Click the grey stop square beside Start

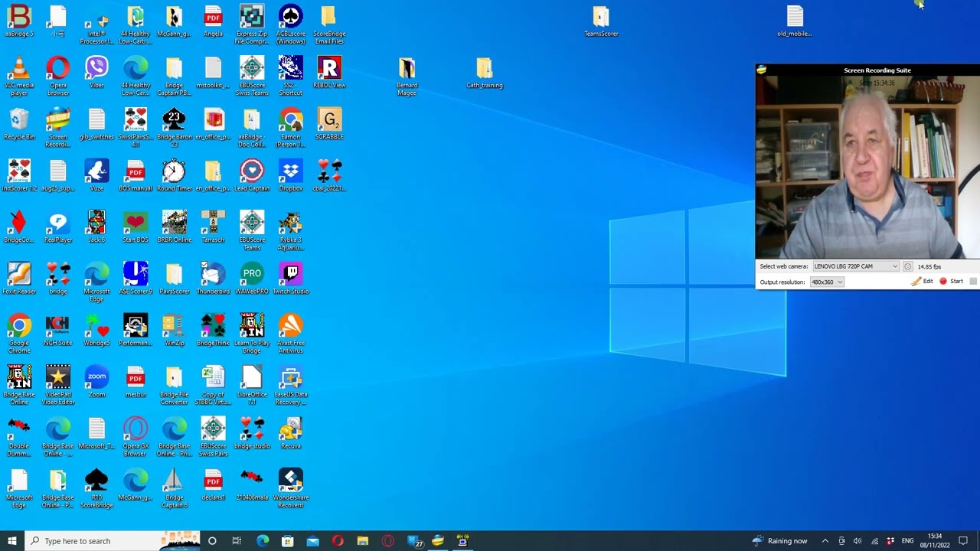pos(973,282)
